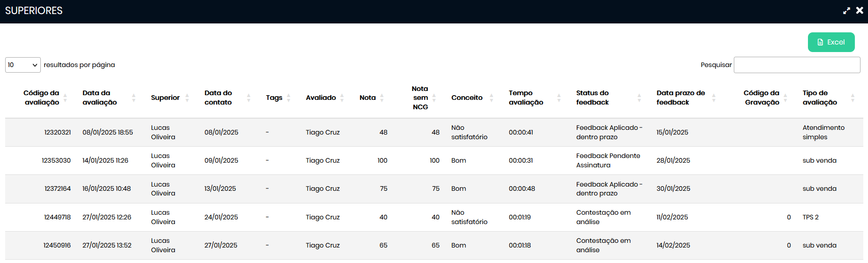Sort by Data prazo de feedback
Image resolution: width=868 pixels, height=263 pixels.
(x=680, y=98)
